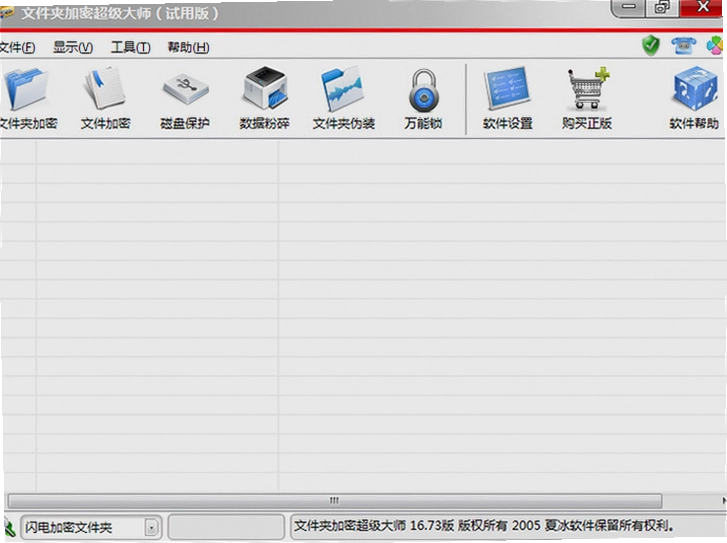Click the blue telephone contact icon

coord(683,45)
